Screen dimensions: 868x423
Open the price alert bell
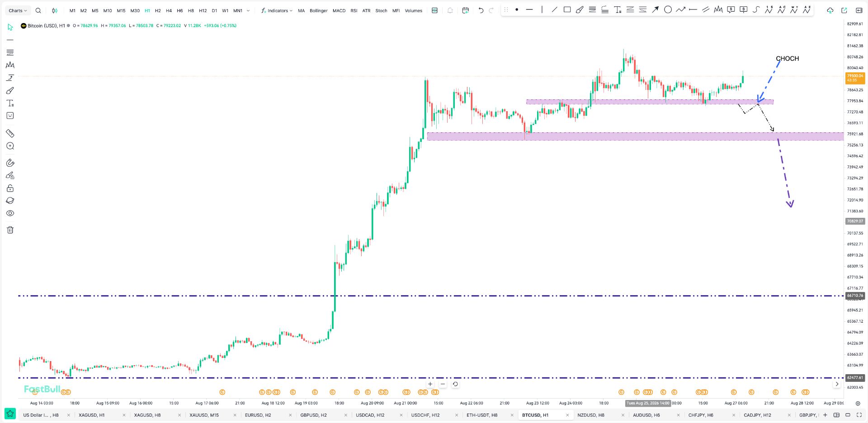[450, 10]
